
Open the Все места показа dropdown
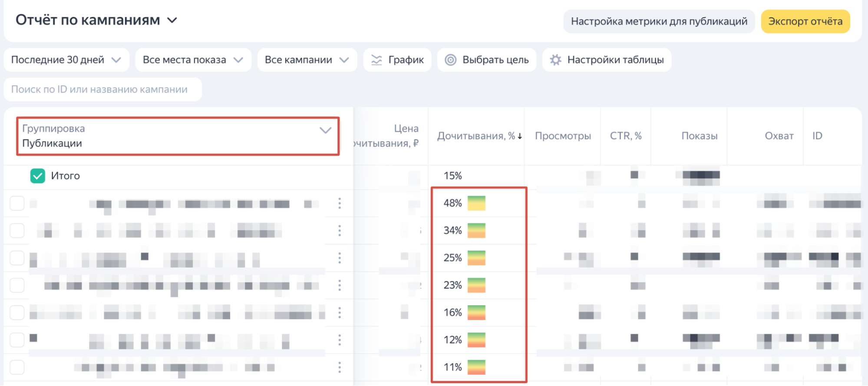click(x=193, y=60)
